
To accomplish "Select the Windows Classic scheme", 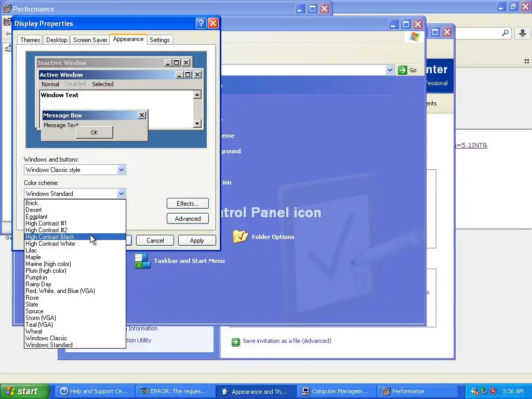I will [x=75, y=338].
